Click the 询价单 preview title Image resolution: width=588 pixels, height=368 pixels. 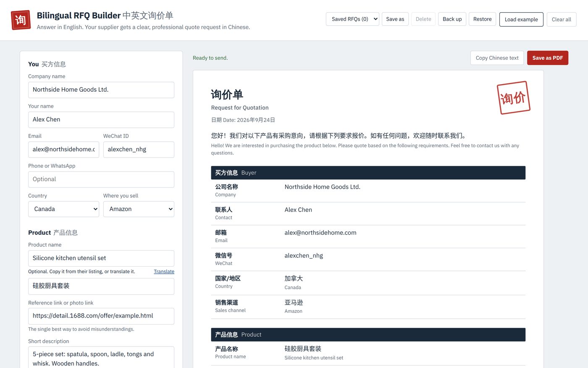click(x=227, y=95)
